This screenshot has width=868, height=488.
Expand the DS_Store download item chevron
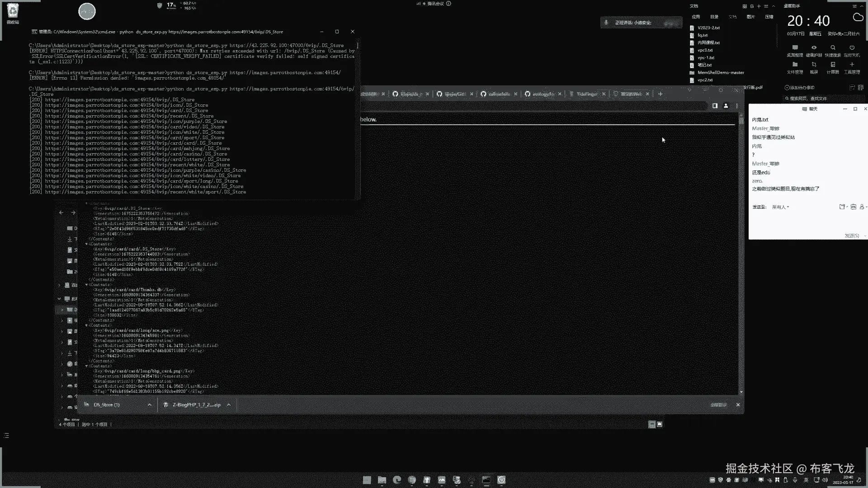[150, 405]
